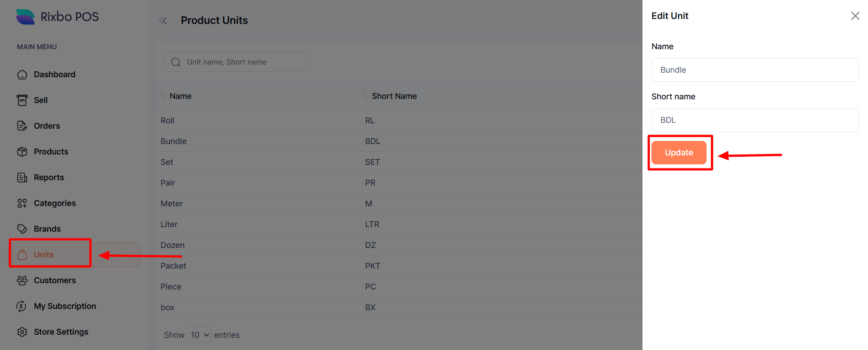Viewport: 868px width, 350px height.
Task: Go to Customers in main menu
Action: [55, 280]
